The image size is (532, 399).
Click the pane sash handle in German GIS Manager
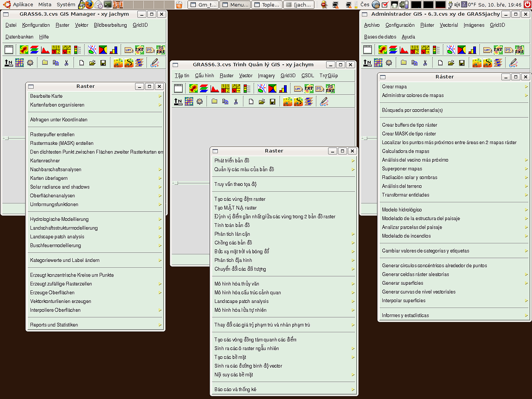tap(7, 138)
